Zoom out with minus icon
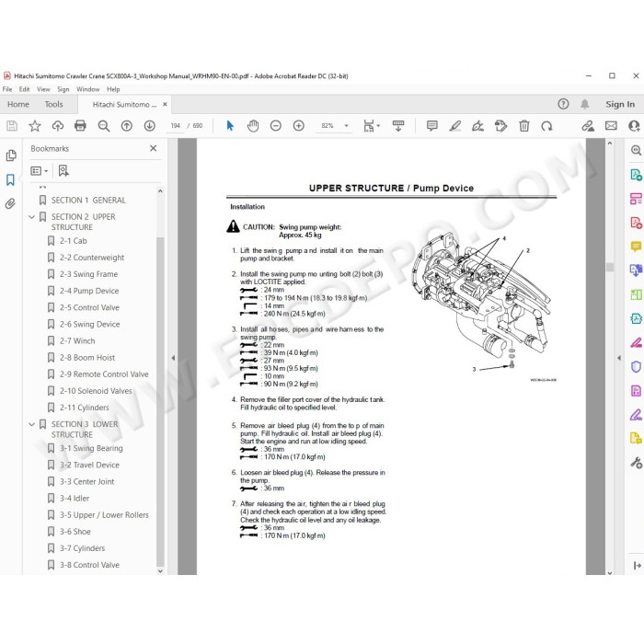 pos(276,126)
